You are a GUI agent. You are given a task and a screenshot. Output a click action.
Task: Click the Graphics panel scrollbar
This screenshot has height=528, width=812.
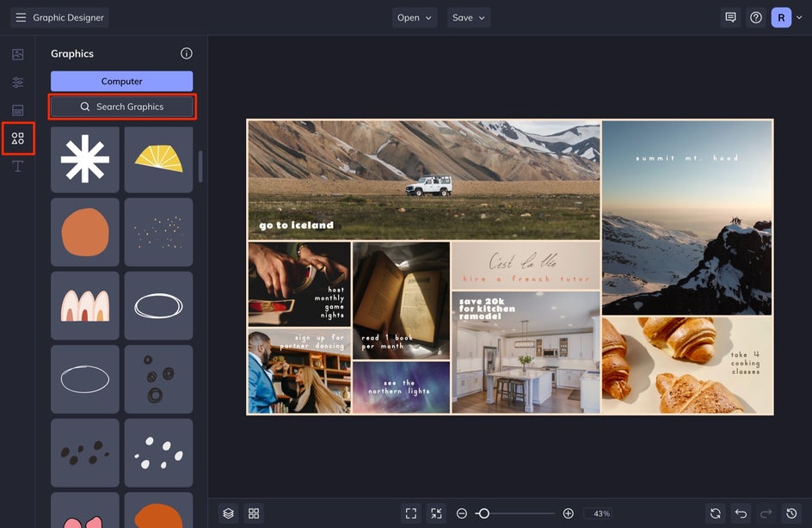(x=200, y=166)
